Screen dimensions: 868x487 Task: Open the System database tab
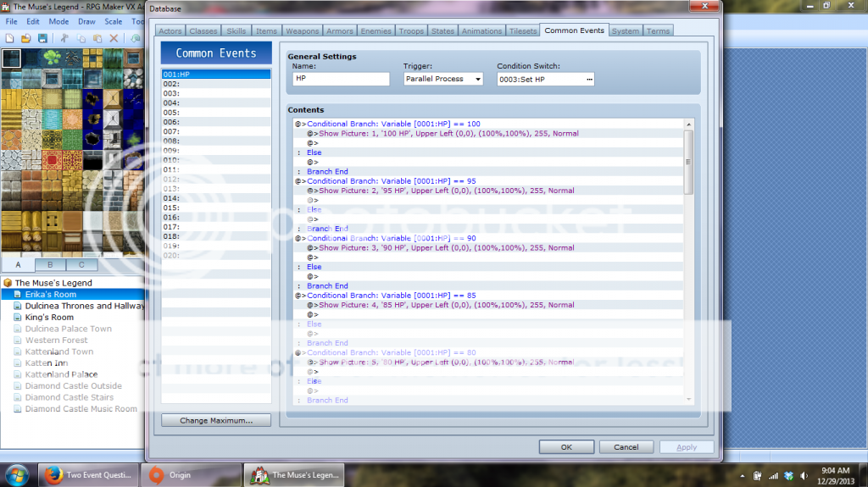tap(625, 31)
